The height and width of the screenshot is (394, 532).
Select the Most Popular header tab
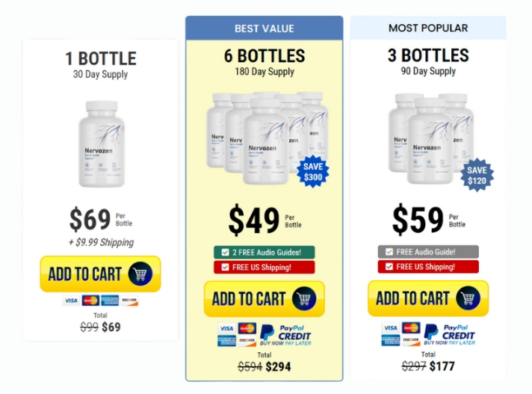(x=428, y=28)
